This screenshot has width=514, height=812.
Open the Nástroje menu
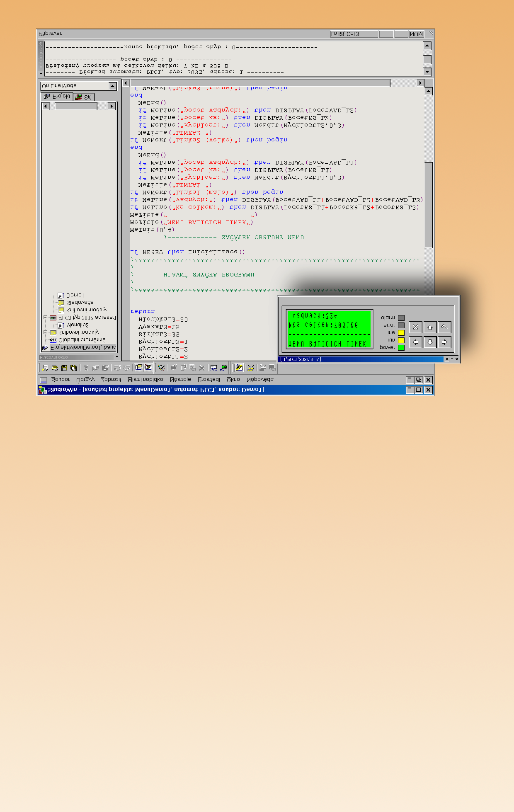(x=181, y=380)
